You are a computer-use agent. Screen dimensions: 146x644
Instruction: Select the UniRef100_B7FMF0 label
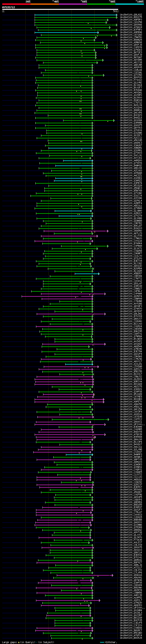pyautogui.click(x=131, y=30)
